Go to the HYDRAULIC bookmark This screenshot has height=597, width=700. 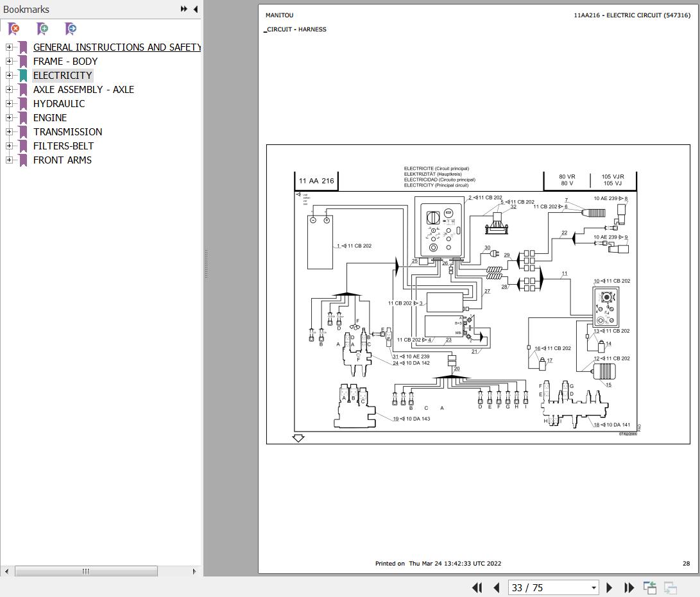59,103
